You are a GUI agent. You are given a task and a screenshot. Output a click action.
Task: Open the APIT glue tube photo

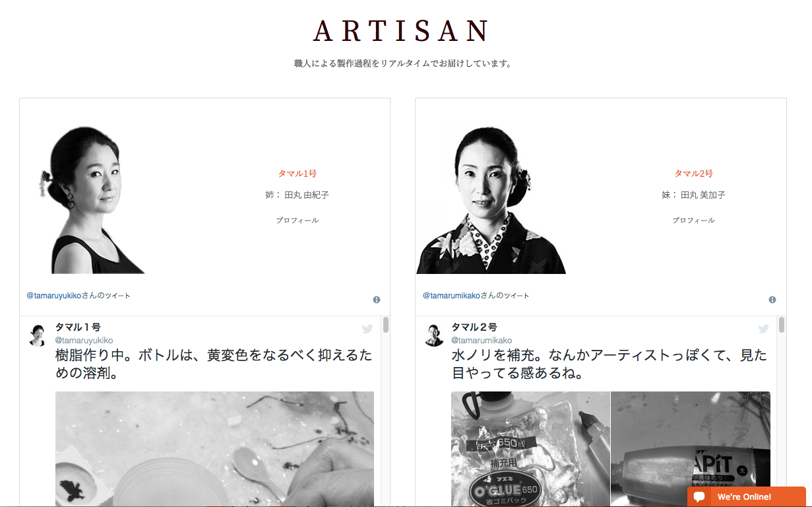click(691, 449)
